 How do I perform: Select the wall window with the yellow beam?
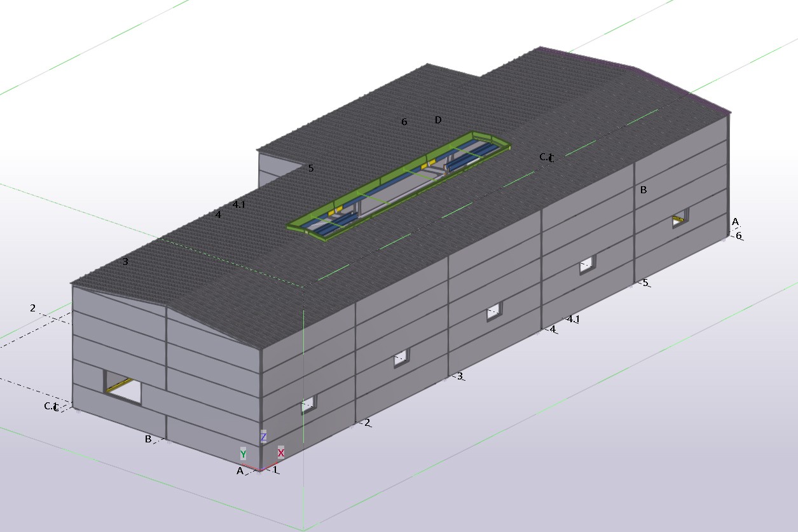point(680,219)
